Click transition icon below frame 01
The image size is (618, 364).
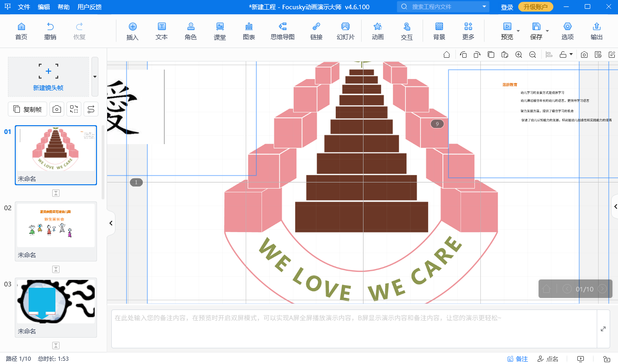pos(56,193)
